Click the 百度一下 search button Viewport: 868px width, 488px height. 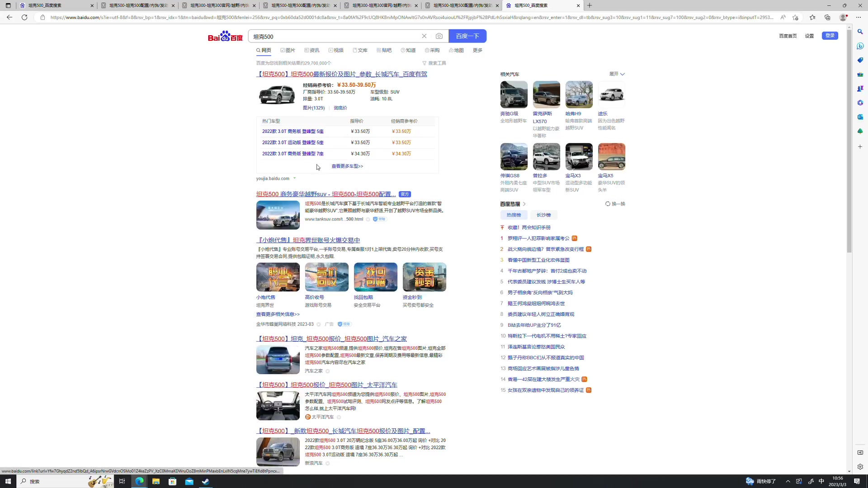467,36
